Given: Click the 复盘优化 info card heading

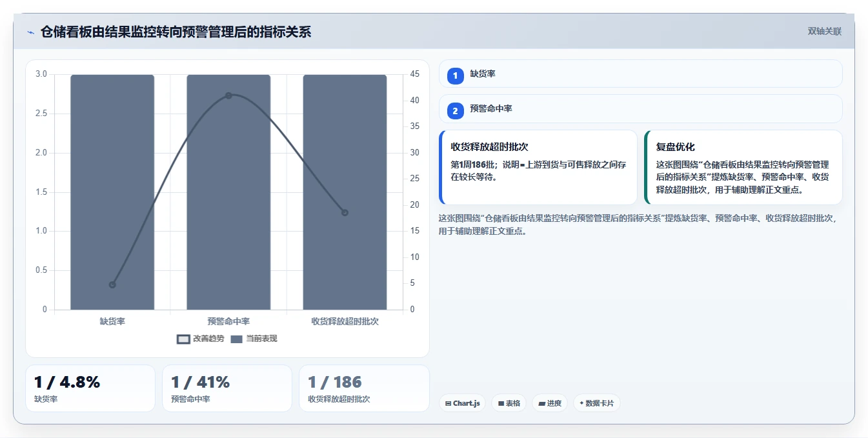Looking at the screenshot, I should [676, 147].
